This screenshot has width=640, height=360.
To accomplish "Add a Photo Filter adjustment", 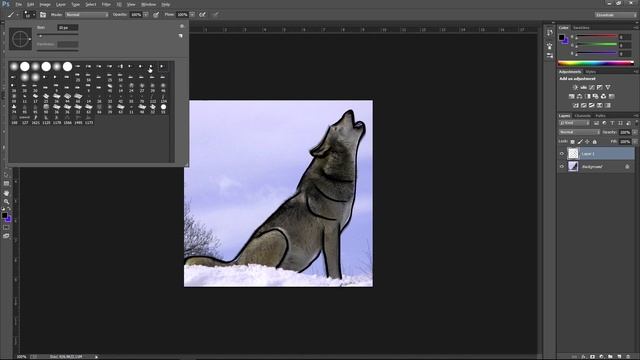I will pos(596,96).
